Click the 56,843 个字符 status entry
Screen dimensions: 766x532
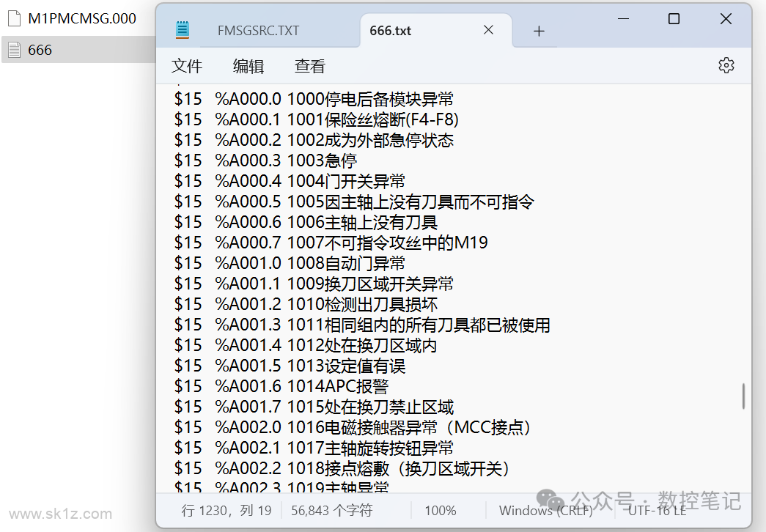coord(332,511)
